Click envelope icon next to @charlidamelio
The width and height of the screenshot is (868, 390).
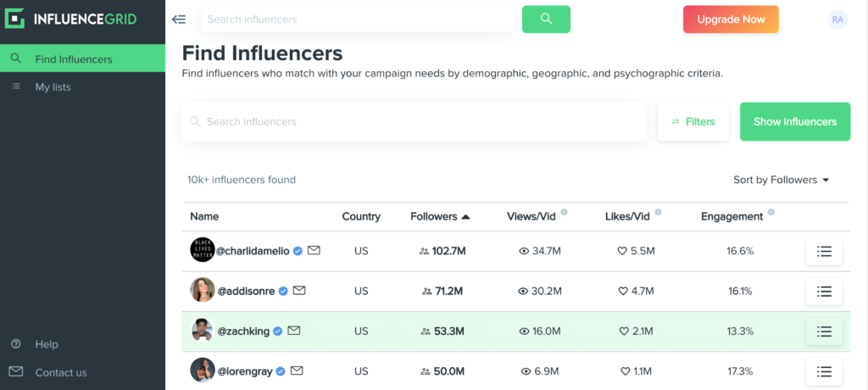click(x=314, y=250)
